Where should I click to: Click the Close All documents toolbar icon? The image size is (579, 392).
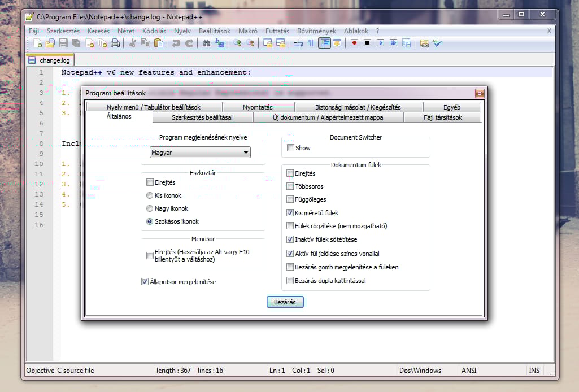click(102, 43)
